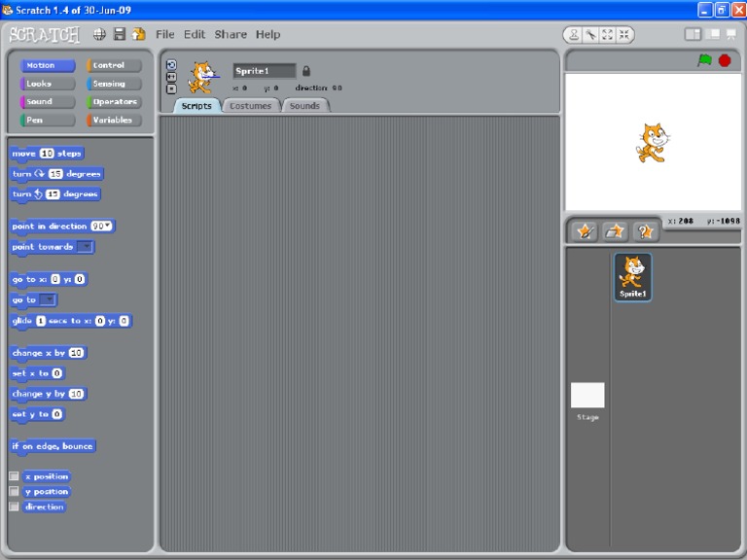Select the Variables block category
747x560 pixels.
point(115,120)
